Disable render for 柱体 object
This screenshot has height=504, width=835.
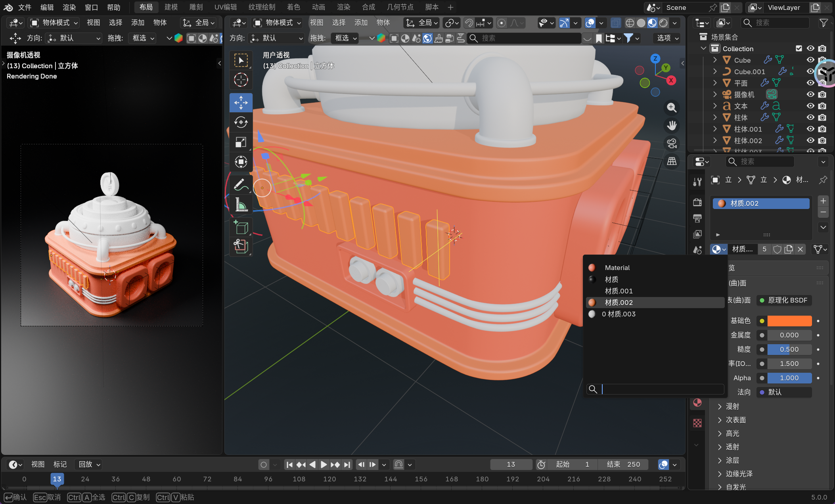822,117
